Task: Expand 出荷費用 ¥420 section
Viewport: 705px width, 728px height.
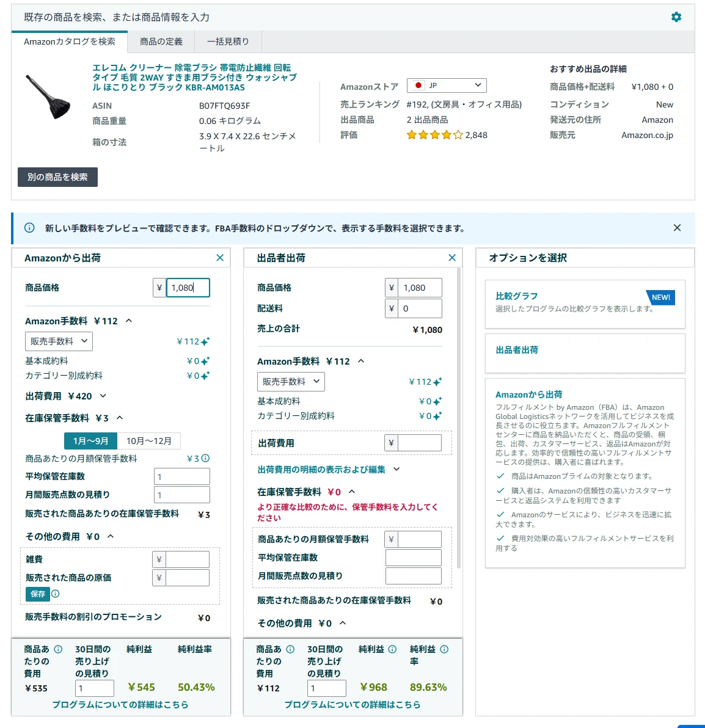Action: [x=103, y=396]
